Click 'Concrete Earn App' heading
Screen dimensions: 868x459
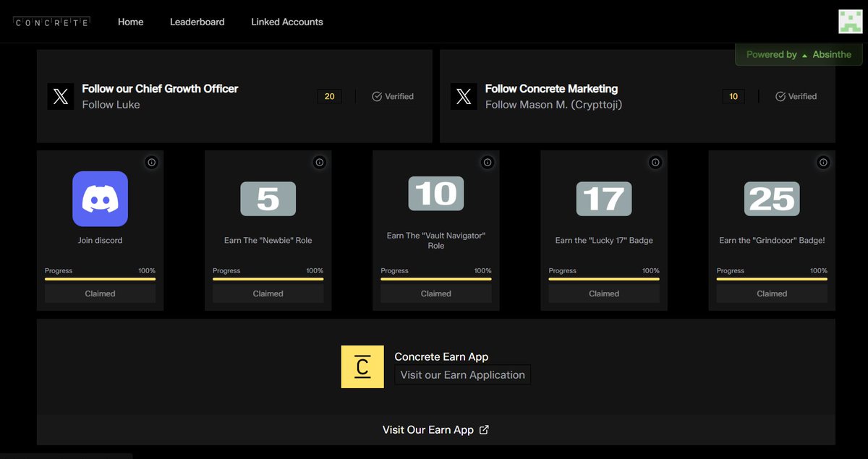pos(441,356)
